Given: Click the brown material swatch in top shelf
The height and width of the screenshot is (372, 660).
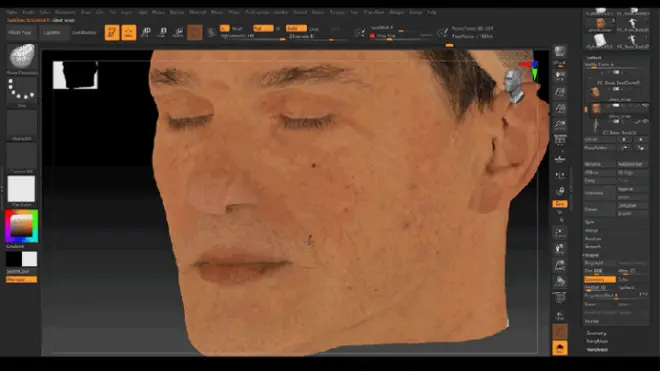Looking at the screenshot, I should (194, 32).
